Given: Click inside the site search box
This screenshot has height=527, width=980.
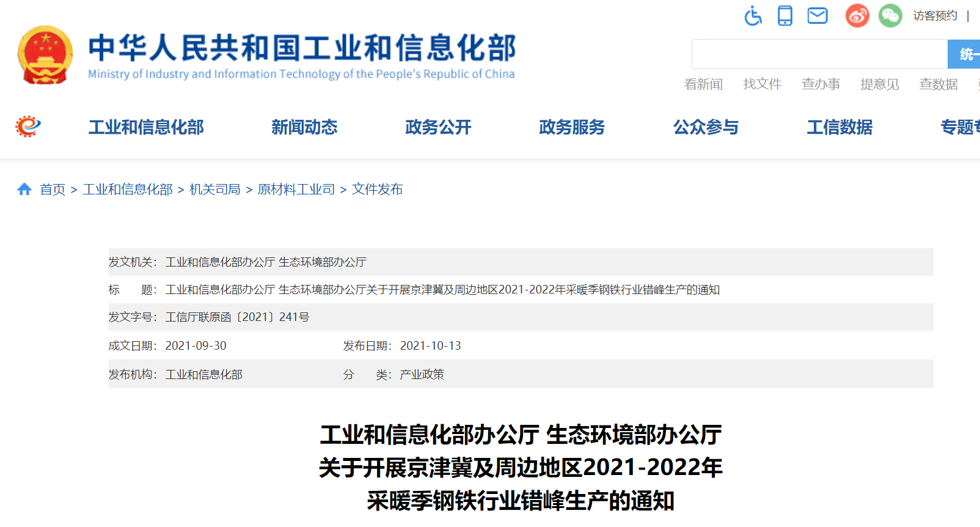Looking at the screenshot, I should coord(819,54).
